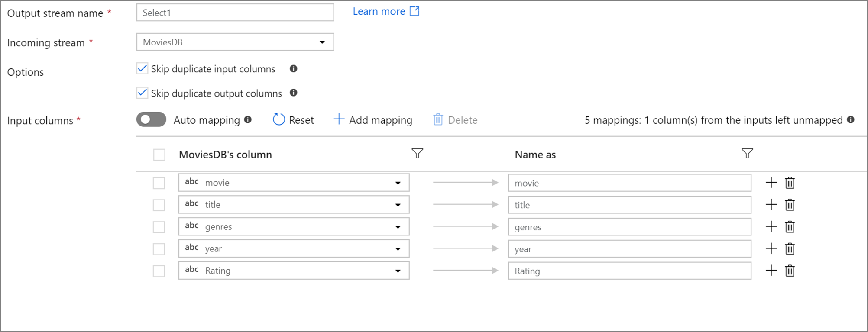
Task: Uncheck Skip duplicate input columns
Action: (x=142, y=69)
